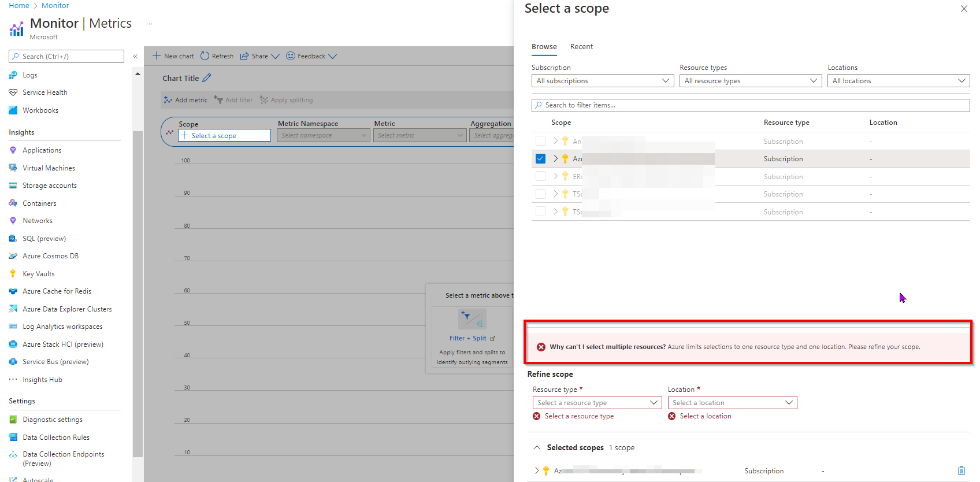Open Logs from the sidebar
The width and height of the screenshot is (980, 482).
point(29,75)
